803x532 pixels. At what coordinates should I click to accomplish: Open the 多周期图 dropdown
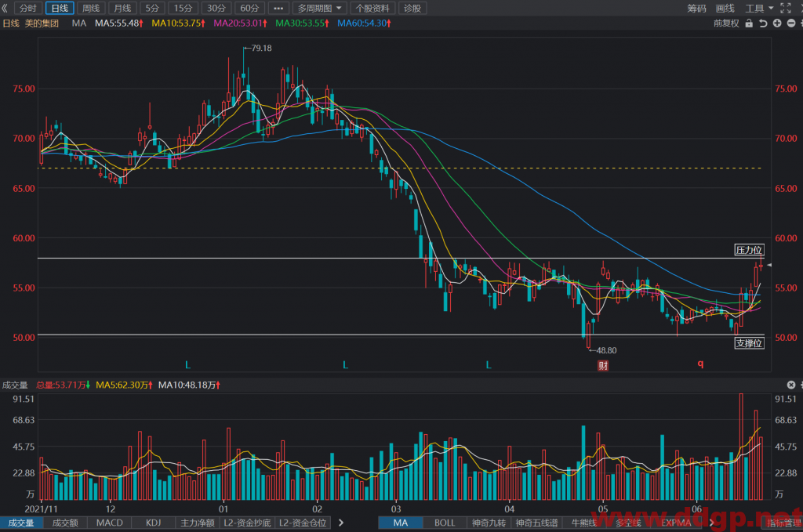[320, 8]
